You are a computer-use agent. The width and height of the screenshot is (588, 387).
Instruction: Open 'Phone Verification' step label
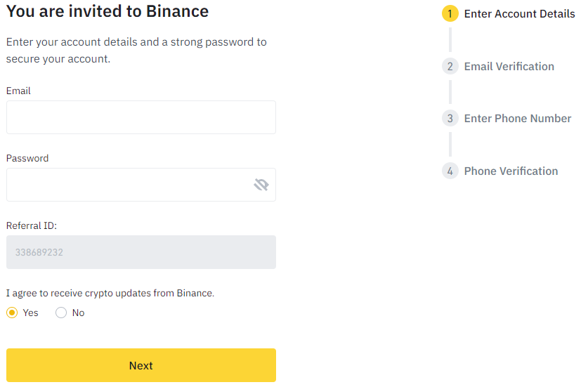pyautogui.click(x=511, y=171)
